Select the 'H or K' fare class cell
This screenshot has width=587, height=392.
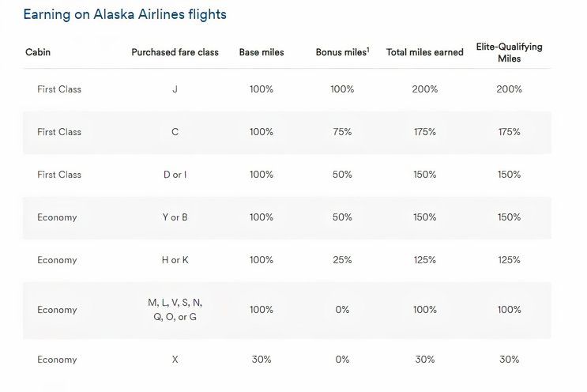point(175,260)
